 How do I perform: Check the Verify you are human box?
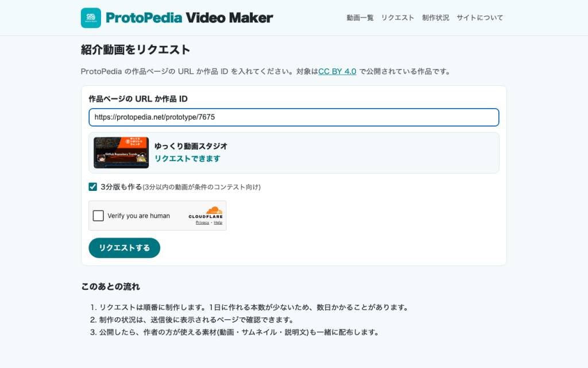tap(98, 216)
